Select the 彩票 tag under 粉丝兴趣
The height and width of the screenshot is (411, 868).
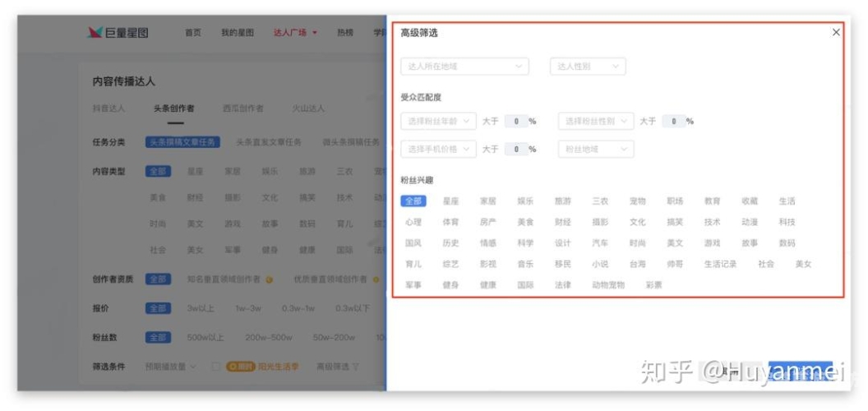(x=653, y=285)
